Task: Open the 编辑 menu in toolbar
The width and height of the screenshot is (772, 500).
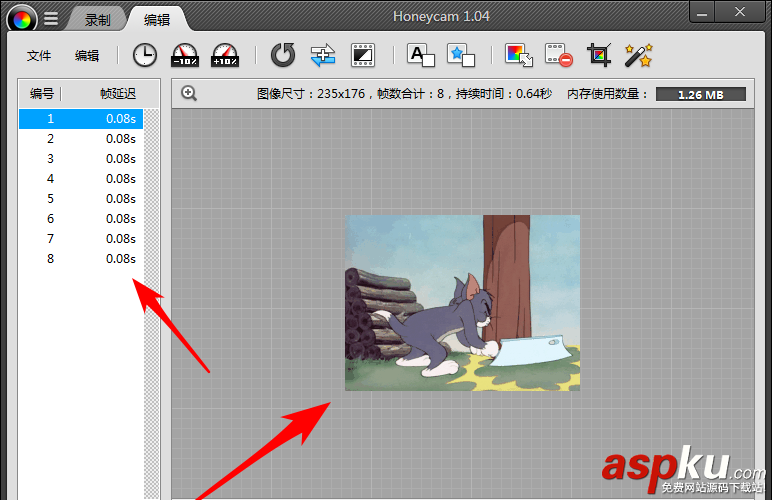Action: click(87, 56)
